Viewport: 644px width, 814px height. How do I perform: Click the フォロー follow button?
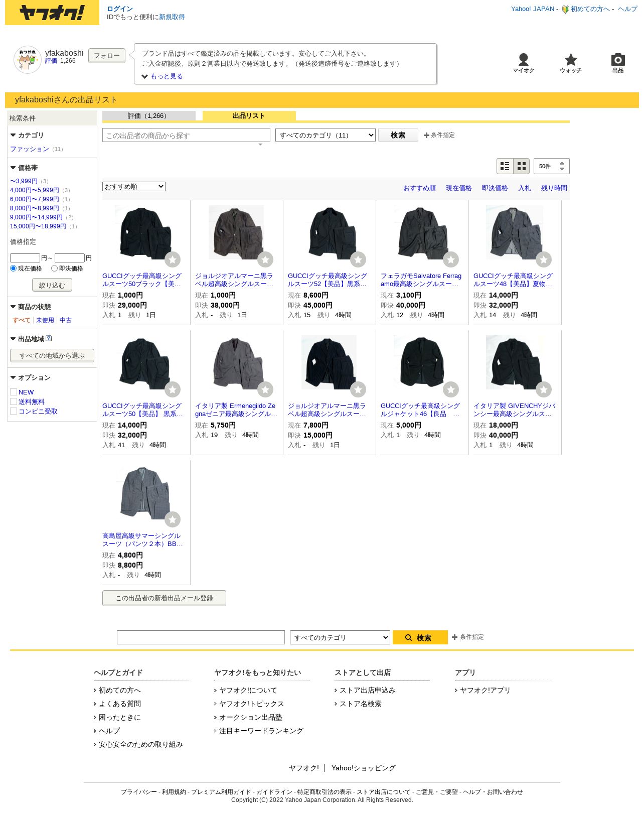pyautogui.click(x=107, y=56)
